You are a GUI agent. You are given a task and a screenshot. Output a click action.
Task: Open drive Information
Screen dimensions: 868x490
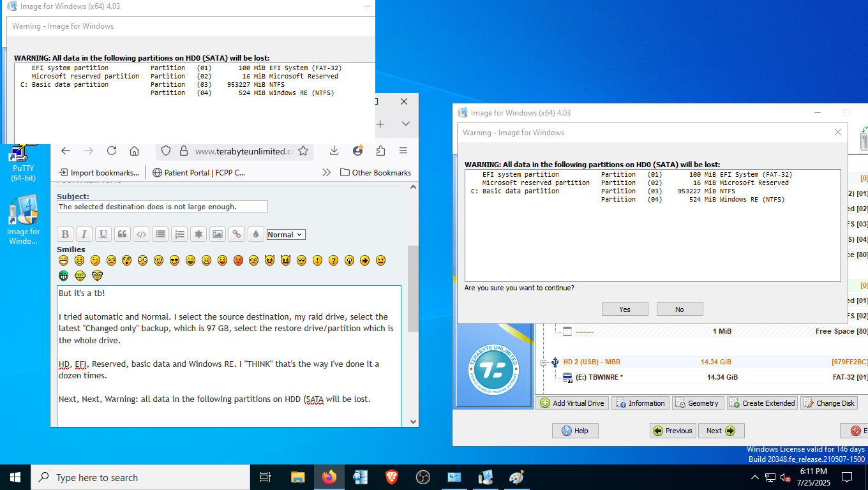coord(640,403)
